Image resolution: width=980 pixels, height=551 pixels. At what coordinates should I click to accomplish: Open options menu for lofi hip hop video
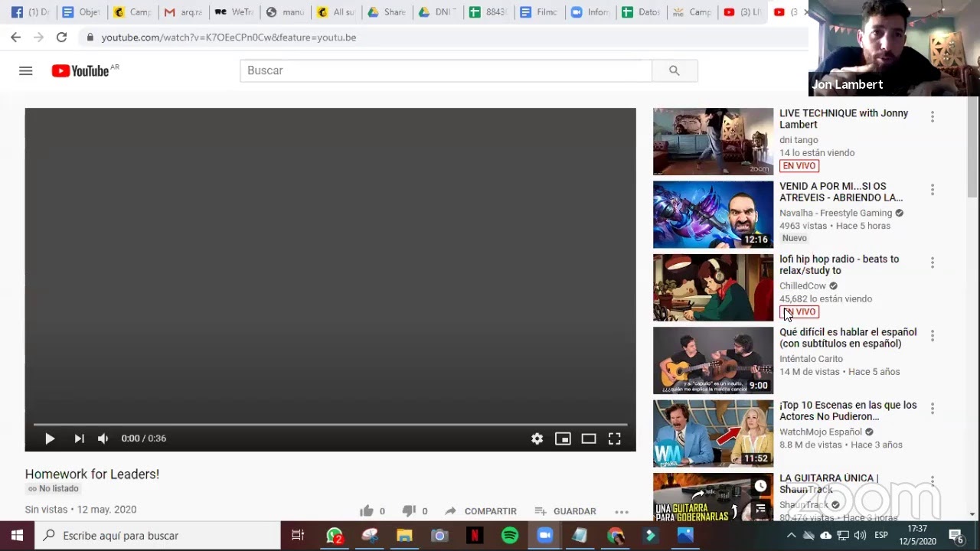[933, 263]
